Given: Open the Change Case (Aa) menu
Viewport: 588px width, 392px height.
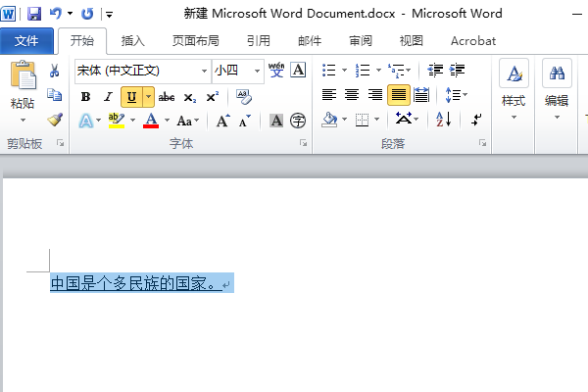Looking at the screenshot, I should coord(188,121).
